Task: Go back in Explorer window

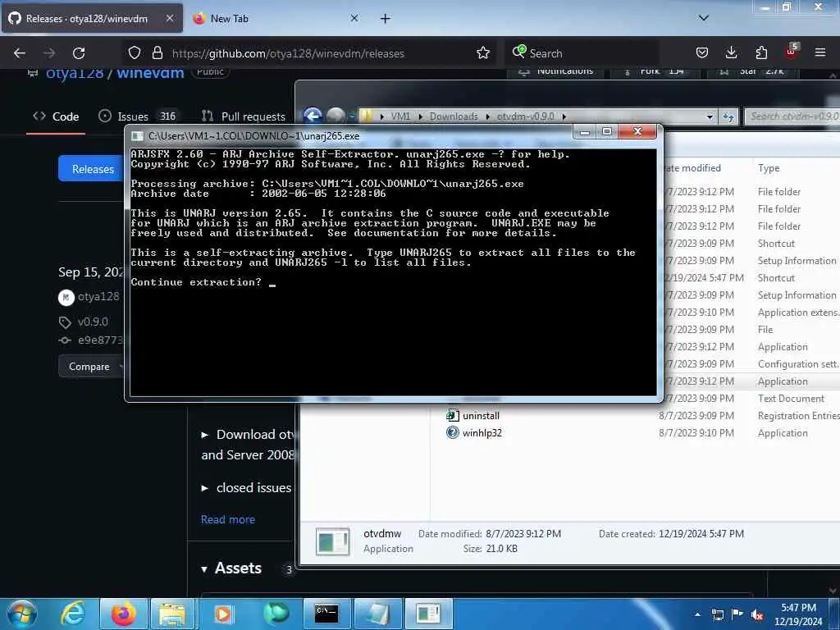Action: 313,116
